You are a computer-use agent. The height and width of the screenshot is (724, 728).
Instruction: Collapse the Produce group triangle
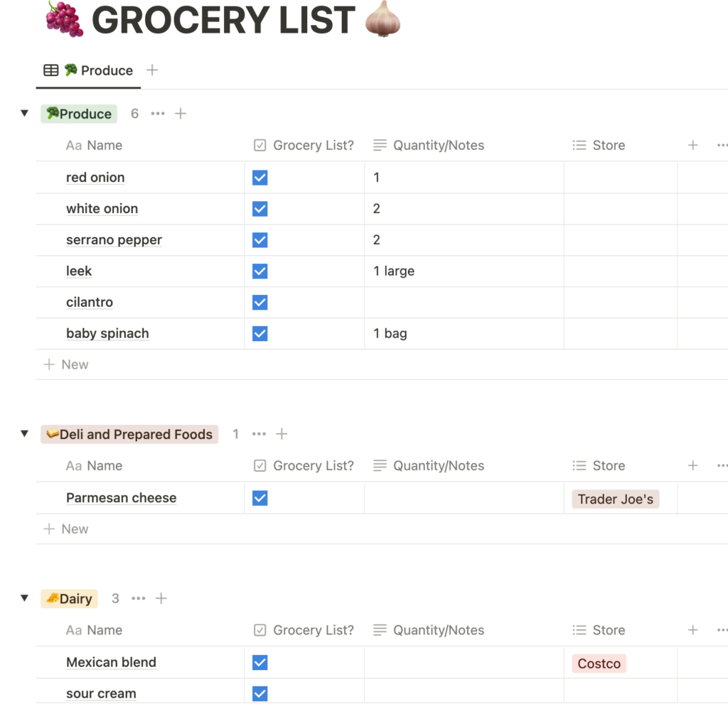point(25,114)
